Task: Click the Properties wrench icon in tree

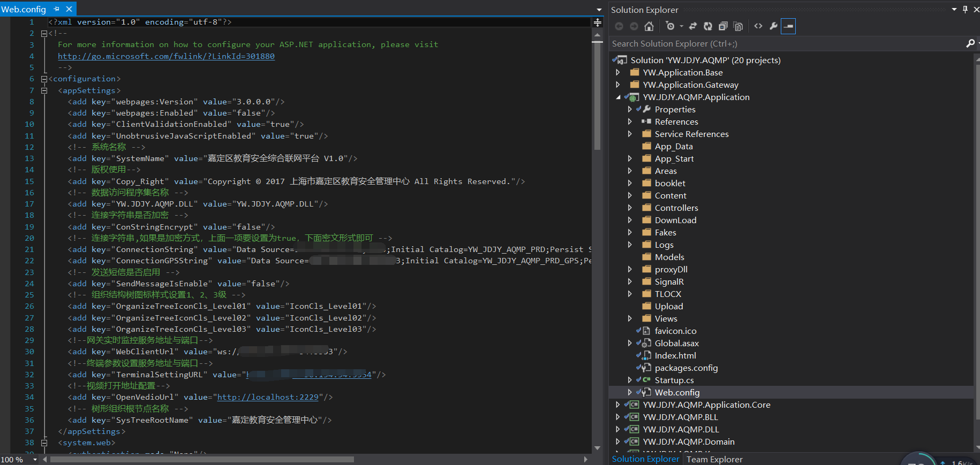Action: pyautogui.click(x=646, y=109)
